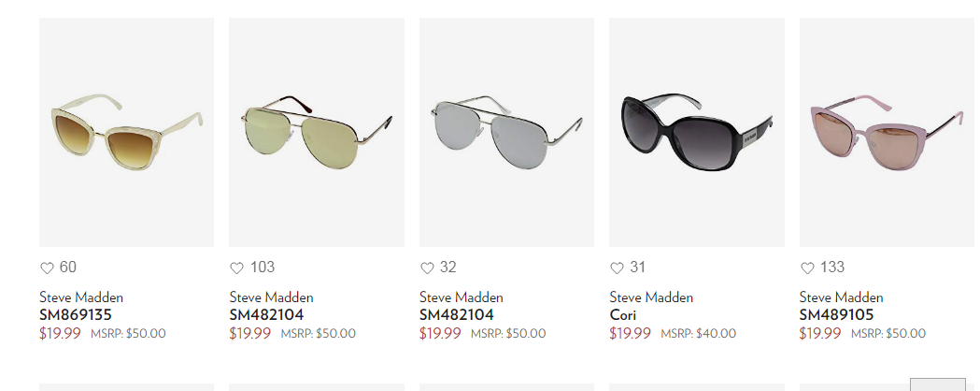Select SM482104 title under silver aviators
This screenshot has height=391, width=980.
click(x=456, y=314)
